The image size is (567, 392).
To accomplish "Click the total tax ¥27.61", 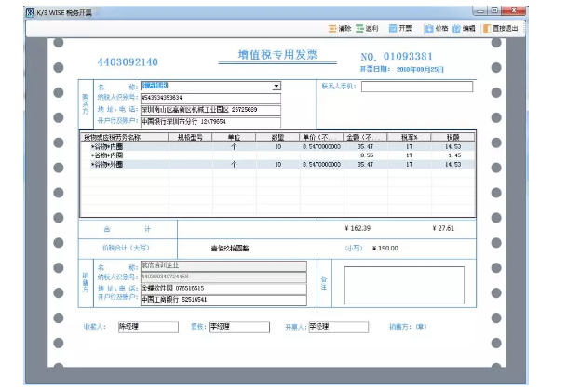I will [443, 228].
